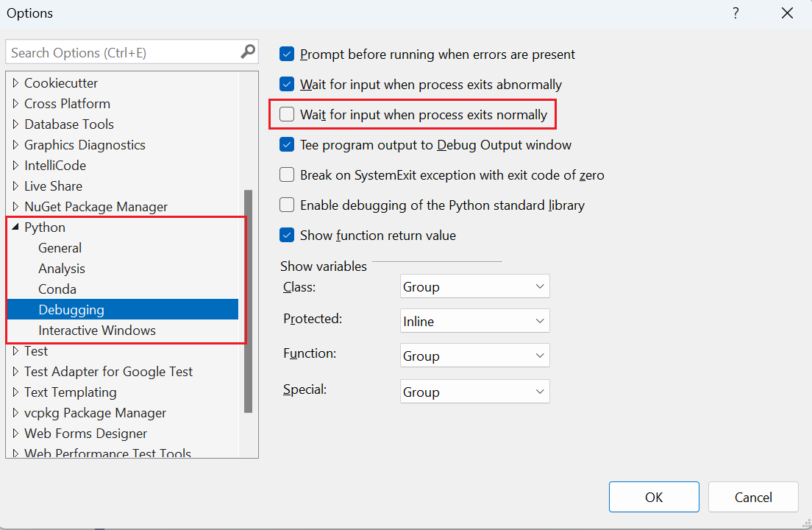Expand the Test Adapter for Google Test node

(15, 371)
